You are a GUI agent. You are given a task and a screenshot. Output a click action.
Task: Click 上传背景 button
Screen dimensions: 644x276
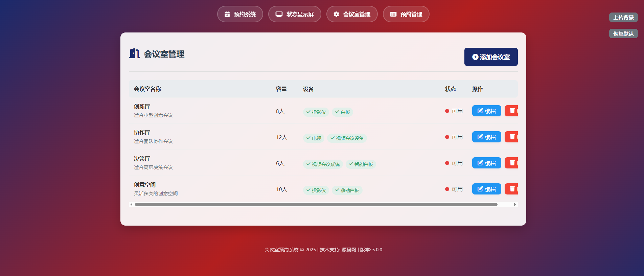pos(623,17)
